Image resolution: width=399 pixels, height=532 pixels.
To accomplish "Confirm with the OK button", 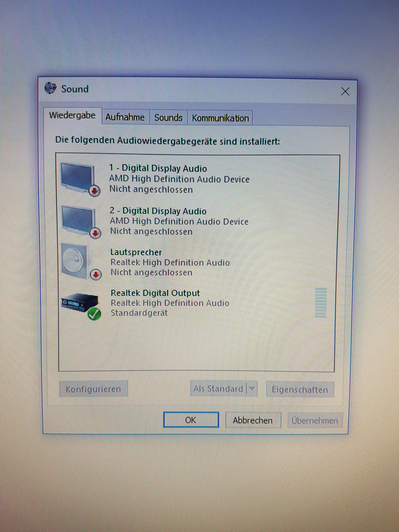I will coord(191,420).
